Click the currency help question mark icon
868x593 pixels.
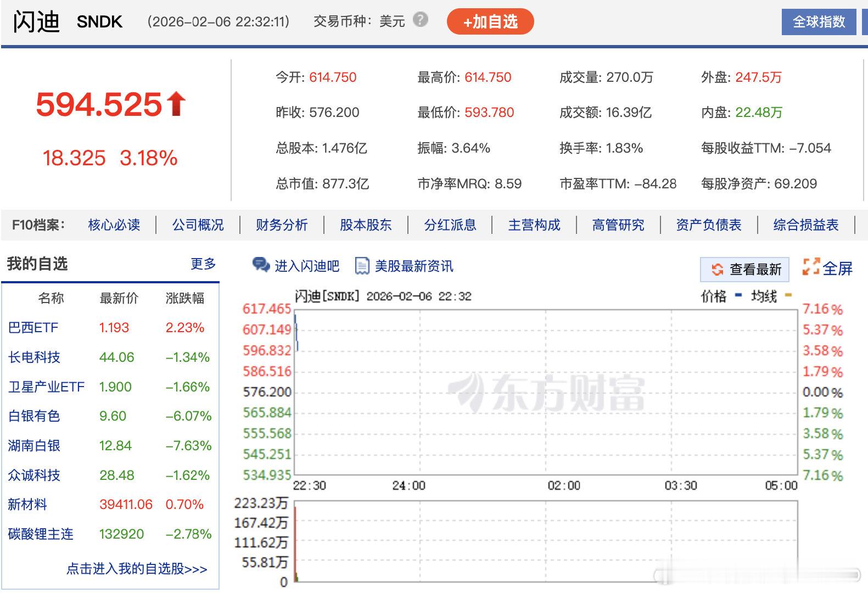pyautogui.click(x=421, y=20)
